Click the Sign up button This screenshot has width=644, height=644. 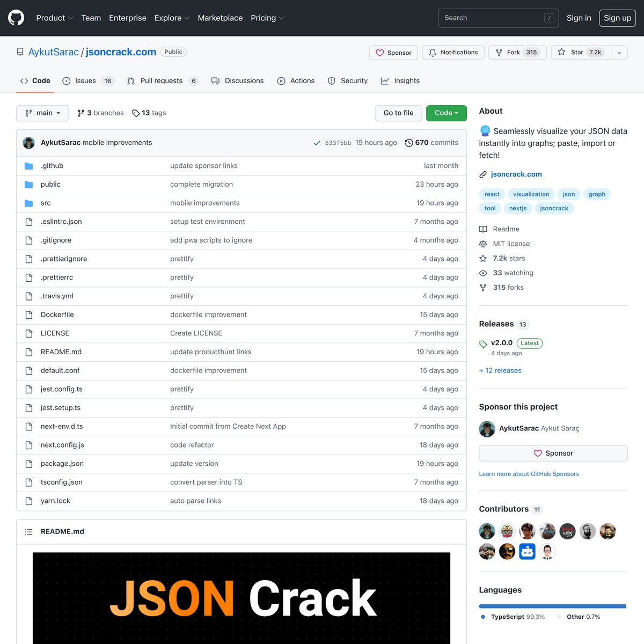pyautogui.click(x=618, y=18)
